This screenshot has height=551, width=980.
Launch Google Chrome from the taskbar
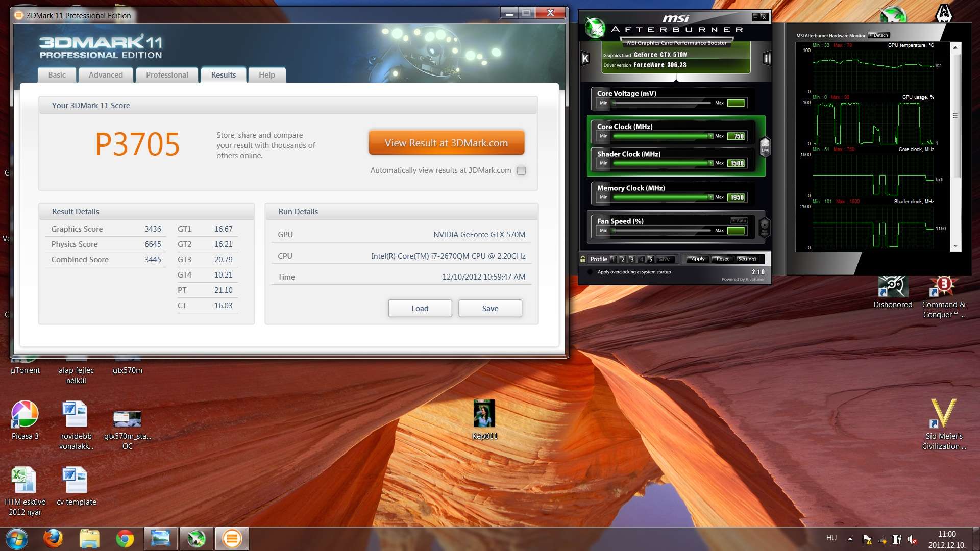coord(125,539)
